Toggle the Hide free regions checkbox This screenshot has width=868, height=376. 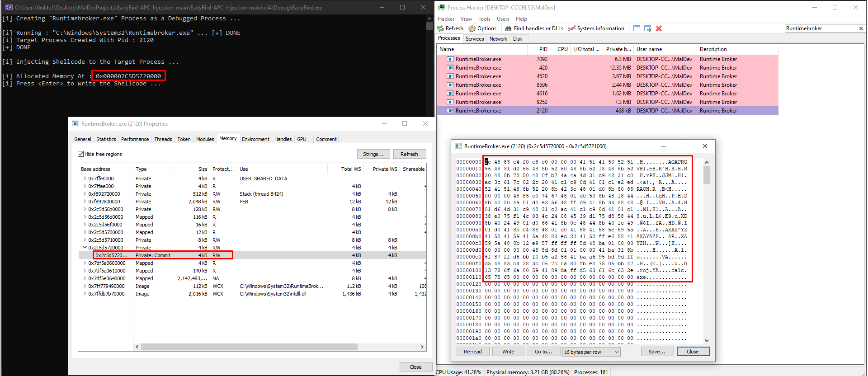coord(81,154)
